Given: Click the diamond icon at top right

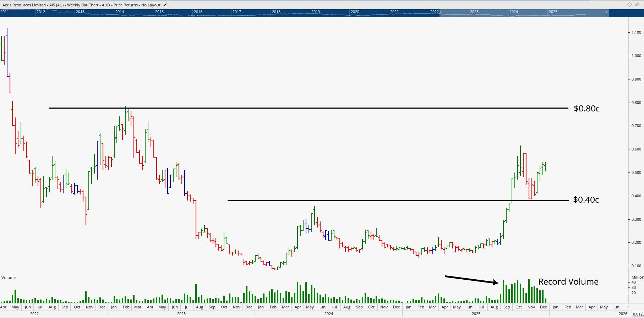Looking at the screenshot, I should tap(629, 5).
